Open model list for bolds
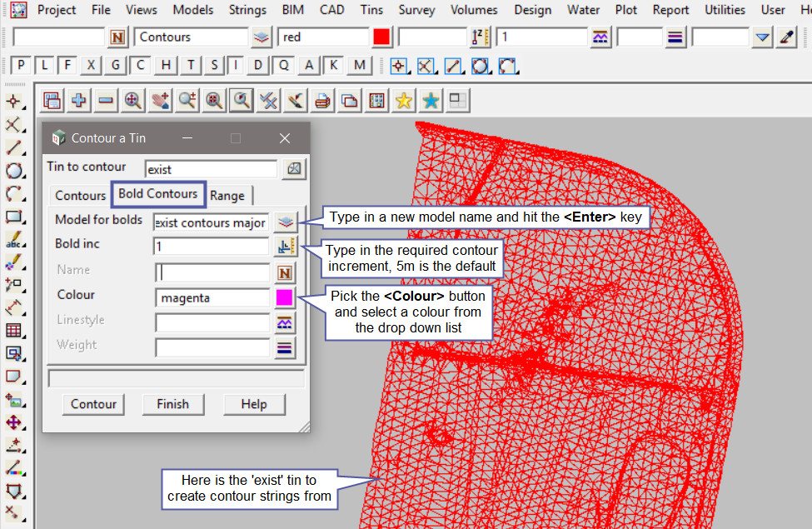 [x=285, y=222]
